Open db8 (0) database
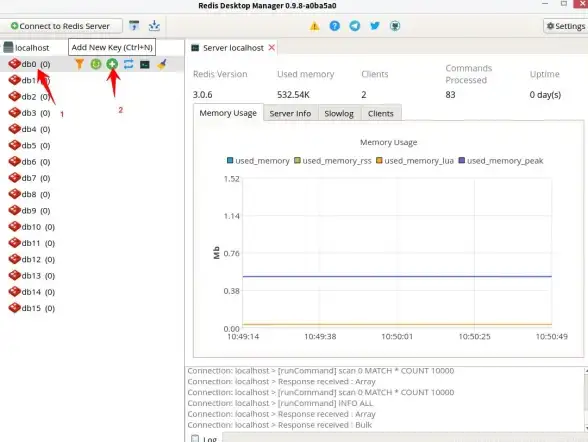588x442 pixels. [x=36, y=194]
